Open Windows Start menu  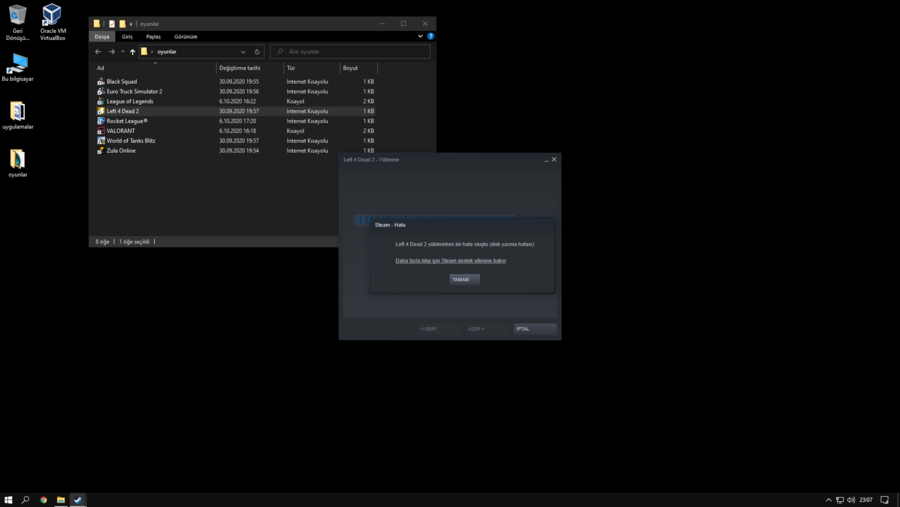point(8,500)
